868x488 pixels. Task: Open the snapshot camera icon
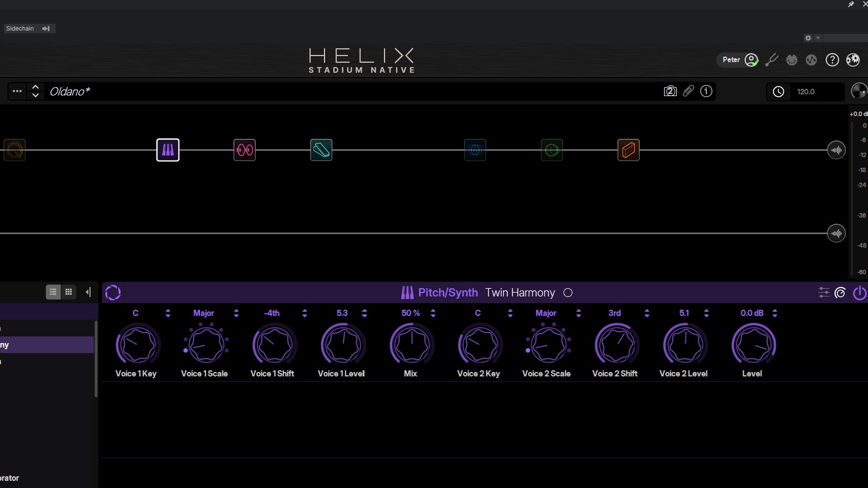(670, 91)
